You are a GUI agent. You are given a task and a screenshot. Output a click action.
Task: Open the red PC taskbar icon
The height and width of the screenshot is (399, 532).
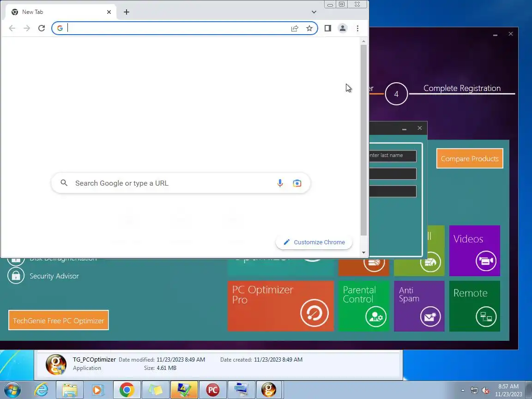point(213,390)
